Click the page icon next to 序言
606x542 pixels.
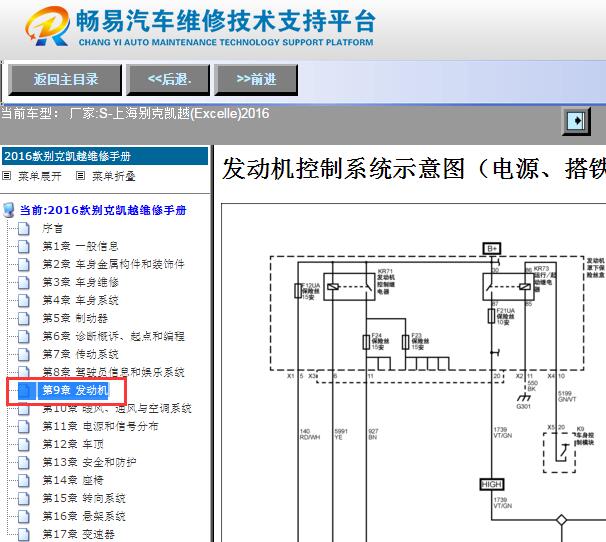click(x=24, y=228)
